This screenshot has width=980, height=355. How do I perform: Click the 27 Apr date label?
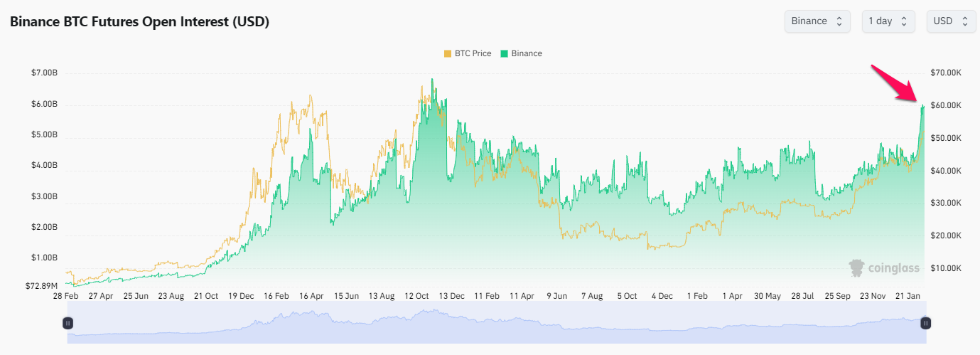102,295
